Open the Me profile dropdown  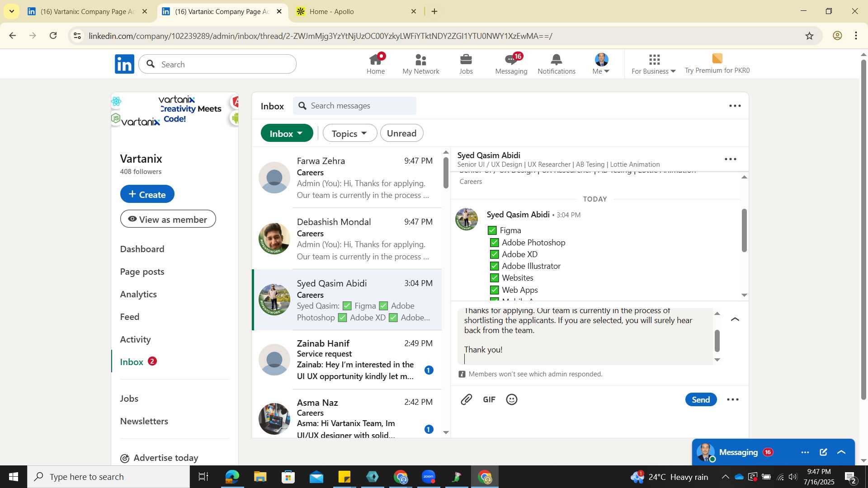(601, 64)
